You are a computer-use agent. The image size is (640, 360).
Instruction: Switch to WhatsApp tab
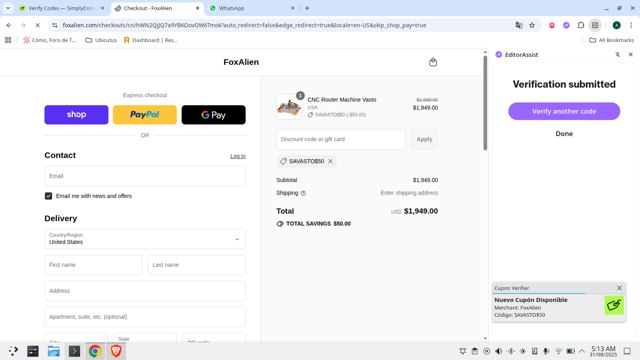point(251,8)
